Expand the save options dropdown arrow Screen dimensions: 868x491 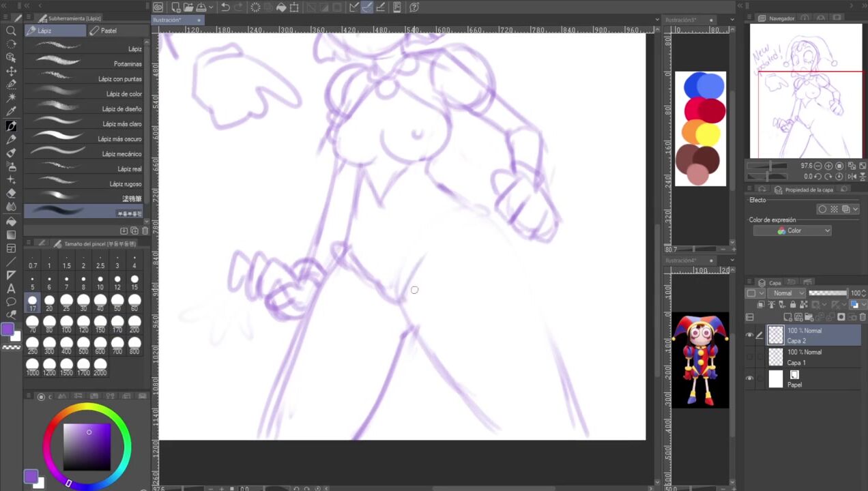point(211,8)
